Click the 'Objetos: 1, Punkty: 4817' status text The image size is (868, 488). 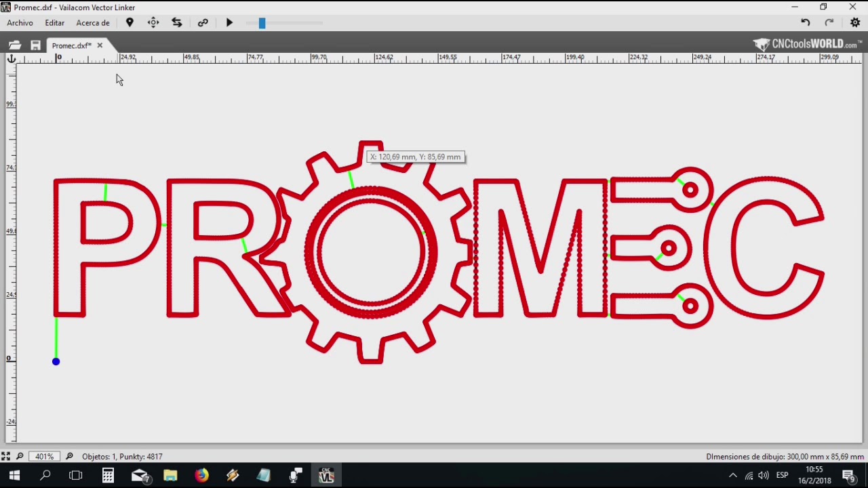point(122,457)
